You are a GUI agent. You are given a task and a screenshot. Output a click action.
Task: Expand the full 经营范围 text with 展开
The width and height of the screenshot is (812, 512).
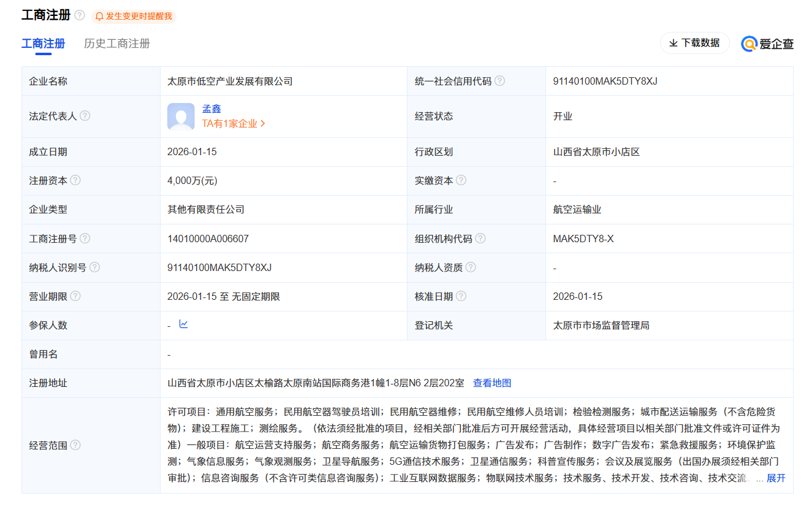[x=776, y=478]
